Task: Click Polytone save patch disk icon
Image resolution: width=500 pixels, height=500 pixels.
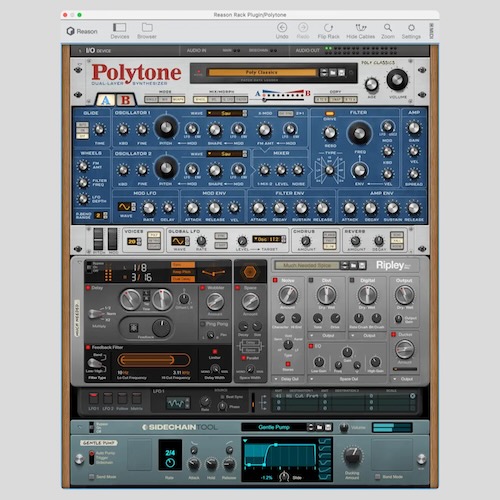Action: [342, 72]
